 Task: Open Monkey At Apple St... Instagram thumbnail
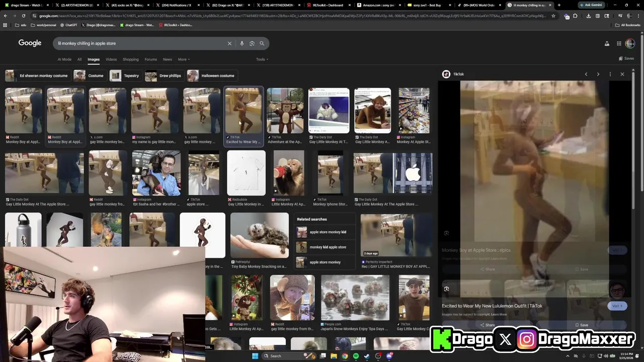(x=414, y=111)
